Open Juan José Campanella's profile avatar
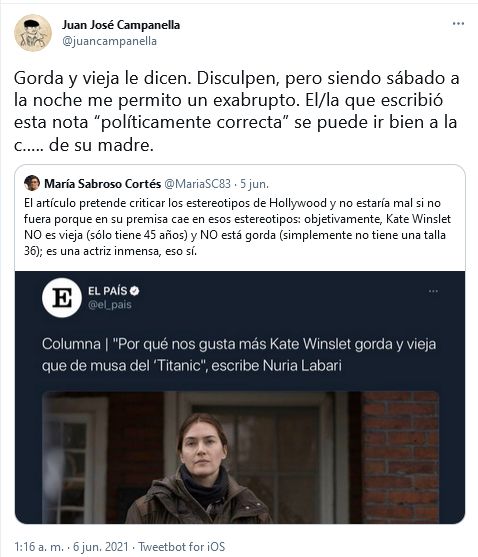The height and width of the screenshot is (557, 478). tap(33, 33)
